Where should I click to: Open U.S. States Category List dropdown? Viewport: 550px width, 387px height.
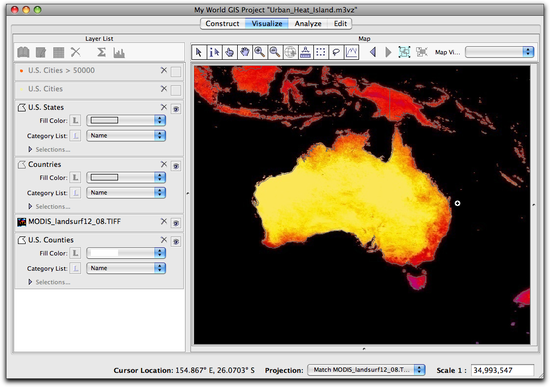pos(126,136)
